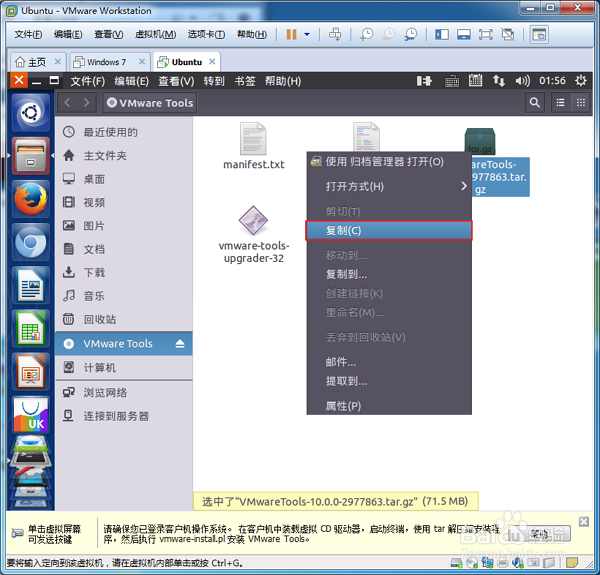
Task: Open the power options dropdown arrow
Action: click(x=307, y=34)
